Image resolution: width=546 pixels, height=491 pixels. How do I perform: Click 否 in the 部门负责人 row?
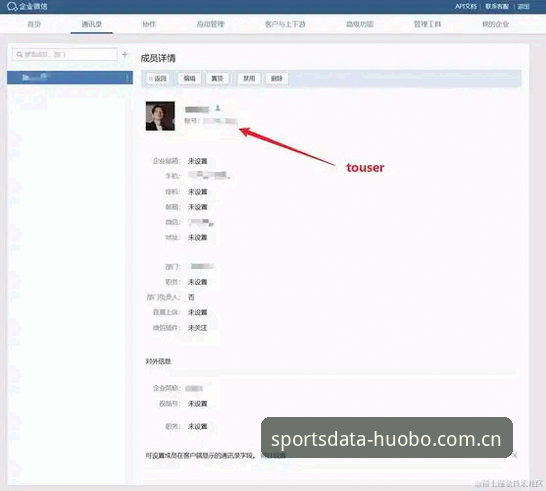tap(191, 297)
